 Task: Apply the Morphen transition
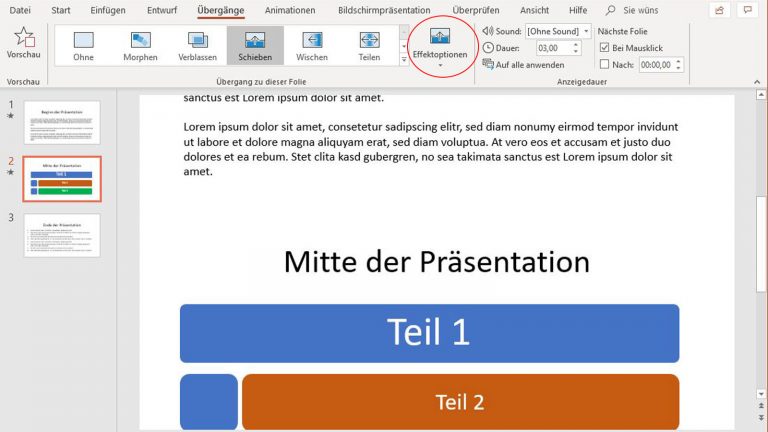pyautogui.click(x=141, y=45)
